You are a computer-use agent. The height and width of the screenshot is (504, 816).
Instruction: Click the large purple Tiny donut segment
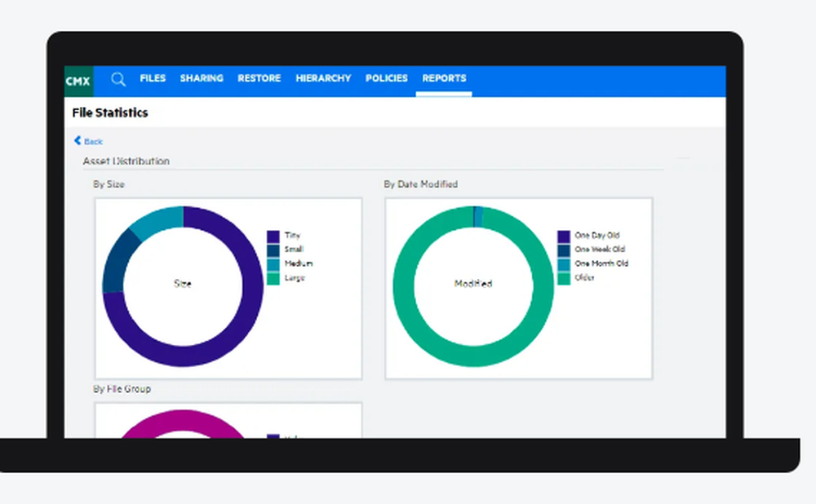coord(253,287)
